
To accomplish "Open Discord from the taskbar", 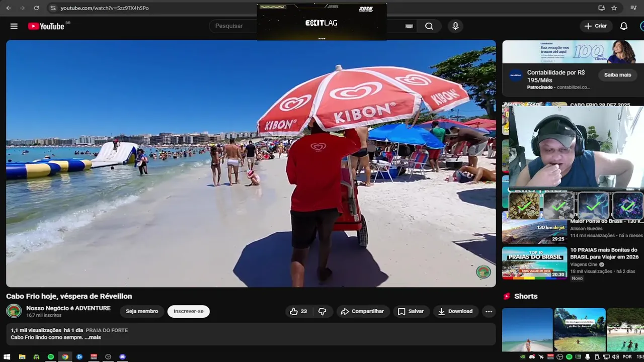I will point(122,357).
